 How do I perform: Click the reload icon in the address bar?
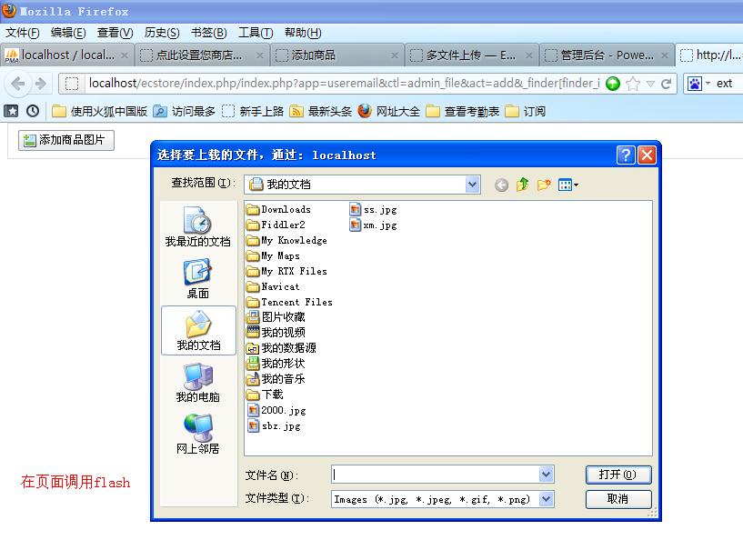point(667,84)
